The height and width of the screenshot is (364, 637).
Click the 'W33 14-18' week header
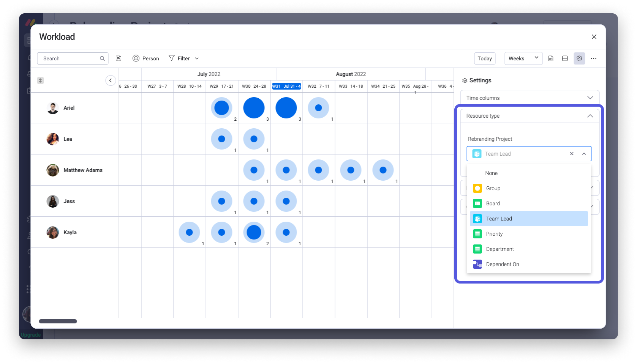pos(351,86)
